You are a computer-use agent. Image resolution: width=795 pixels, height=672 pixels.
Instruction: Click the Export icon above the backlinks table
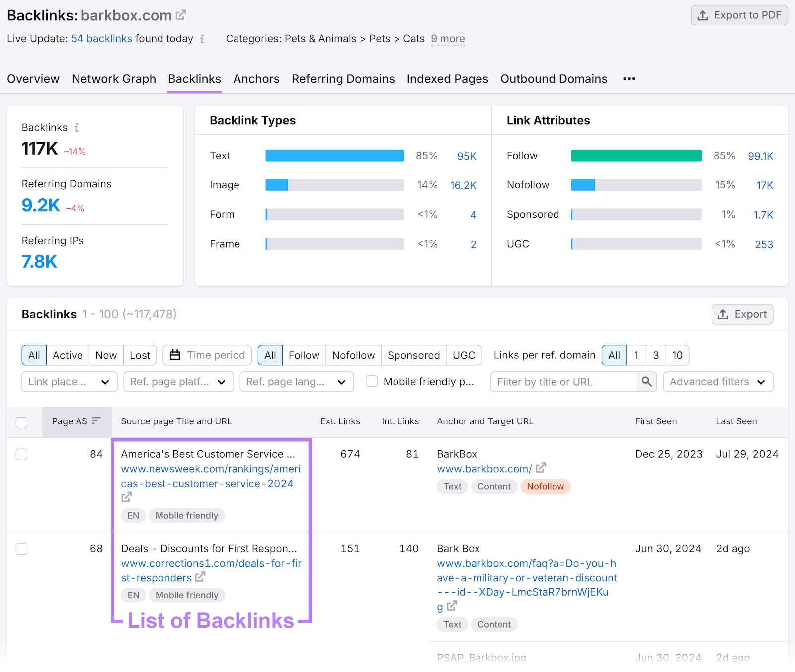click(723, 314)
